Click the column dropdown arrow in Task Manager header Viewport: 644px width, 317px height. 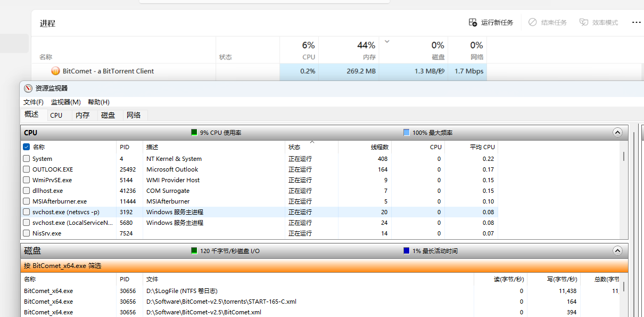[x=387, y=42]
